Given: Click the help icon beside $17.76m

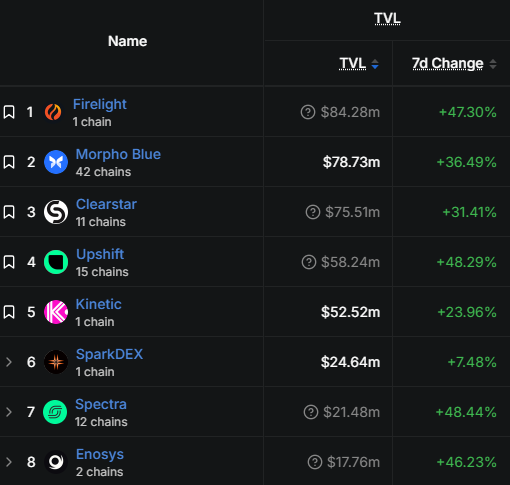Looking at the screenshot, I should pyautogui.click(x=315, y=462).
